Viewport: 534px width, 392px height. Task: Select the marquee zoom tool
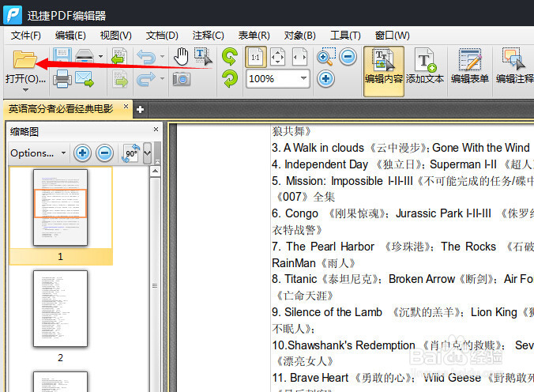tap(326, 56)
